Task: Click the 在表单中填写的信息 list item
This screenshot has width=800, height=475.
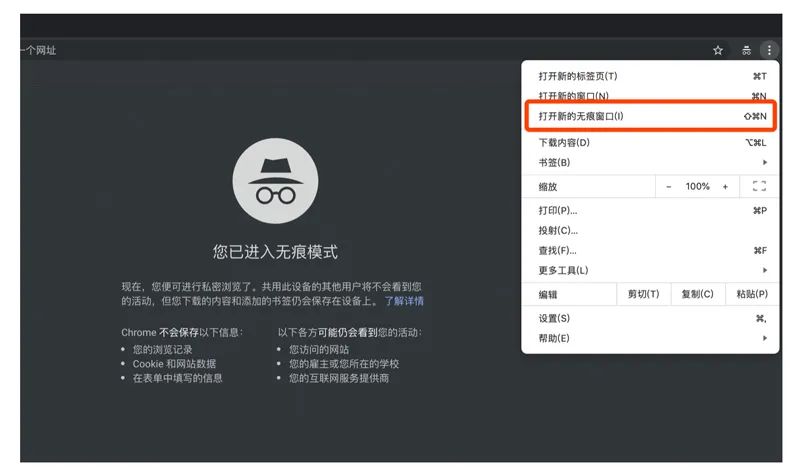Action: (178, 378)
